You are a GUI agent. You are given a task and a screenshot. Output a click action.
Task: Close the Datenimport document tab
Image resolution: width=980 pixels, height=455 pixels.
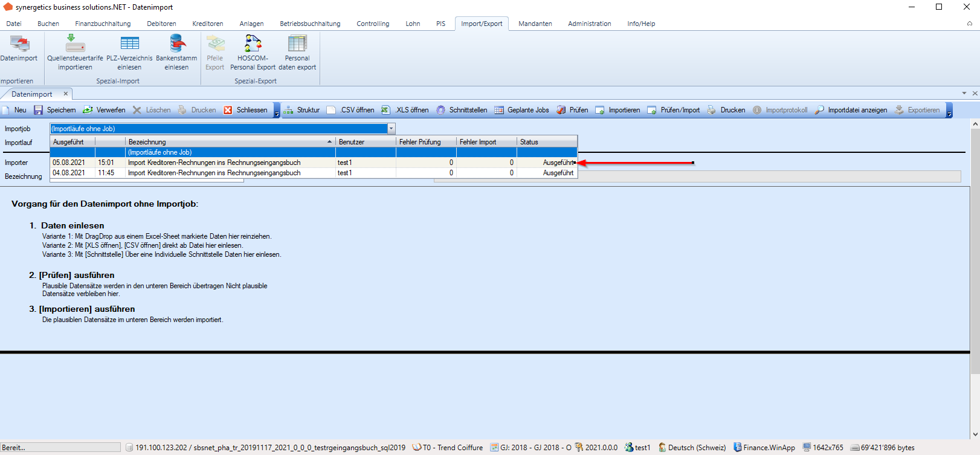point(66,94)
